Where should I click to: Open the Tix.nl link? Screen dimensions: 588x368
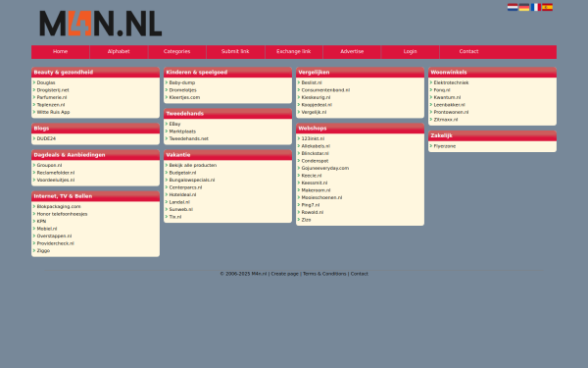click(175, 217)
